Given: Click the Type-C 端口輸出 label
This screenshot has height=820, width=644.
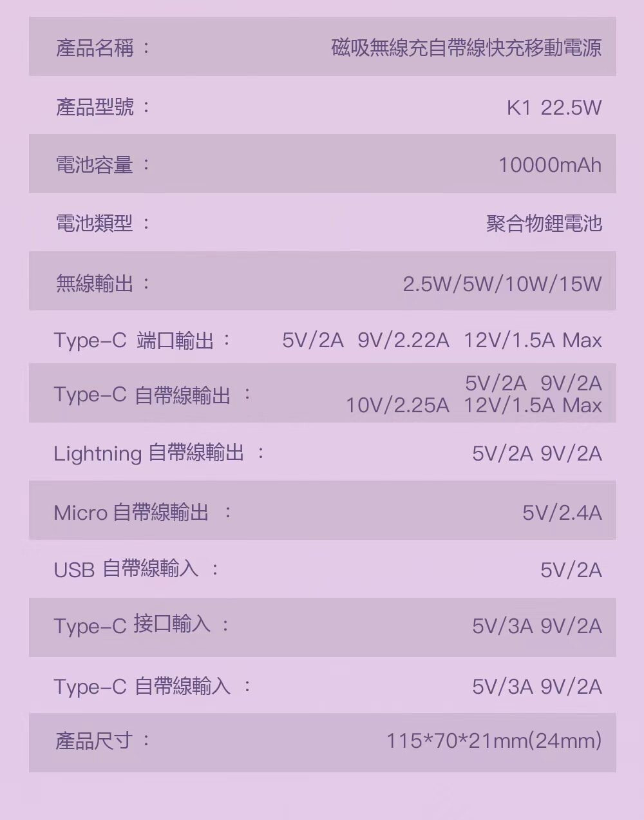Looking at the screenshot, I should [x=134, y=340].
